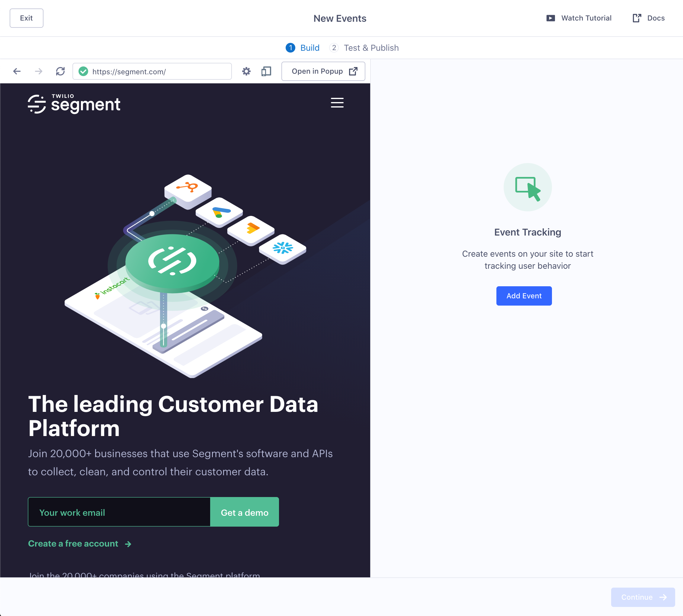Toggle the Watch Tutorial video icon
Viewport: 683px width, 616px height.
pyautogui.click(x=550, y=18)
